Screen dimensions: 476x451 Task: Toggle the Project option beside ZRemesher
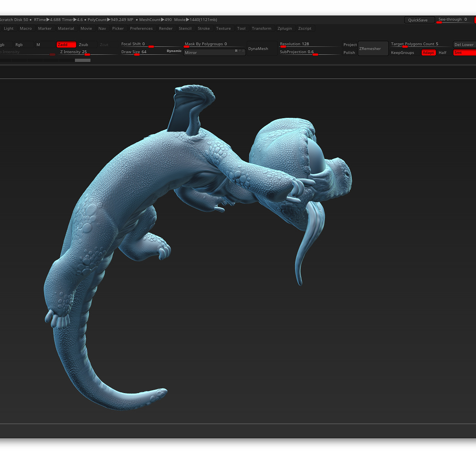pos(350,45)
